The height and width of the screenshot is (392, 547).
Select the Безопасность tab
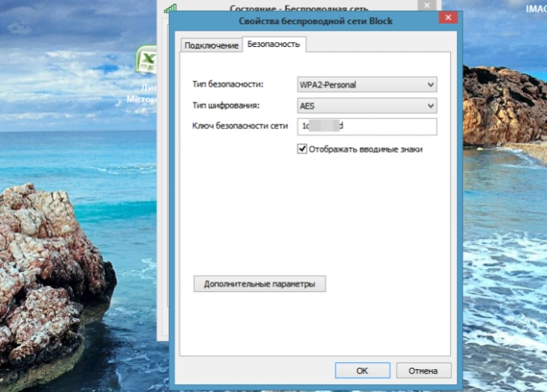274,45
